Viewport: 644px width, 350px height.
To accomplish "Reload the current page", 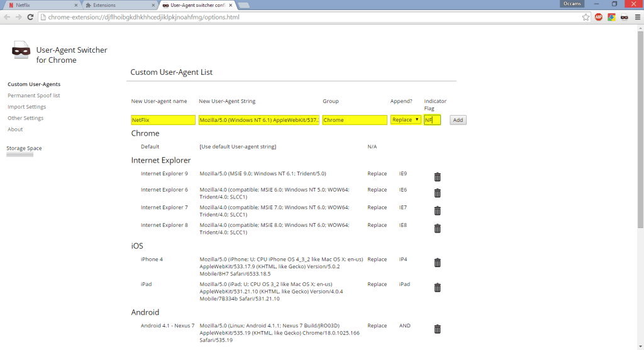I will tap(30, 17).
